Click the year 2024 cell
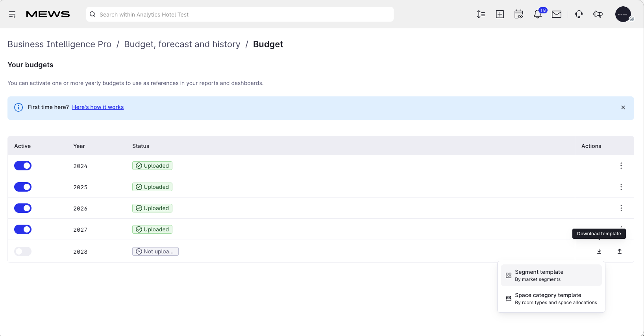Image resolution: width=644 pixels, height=336 pixels. [x=80, y=166]
